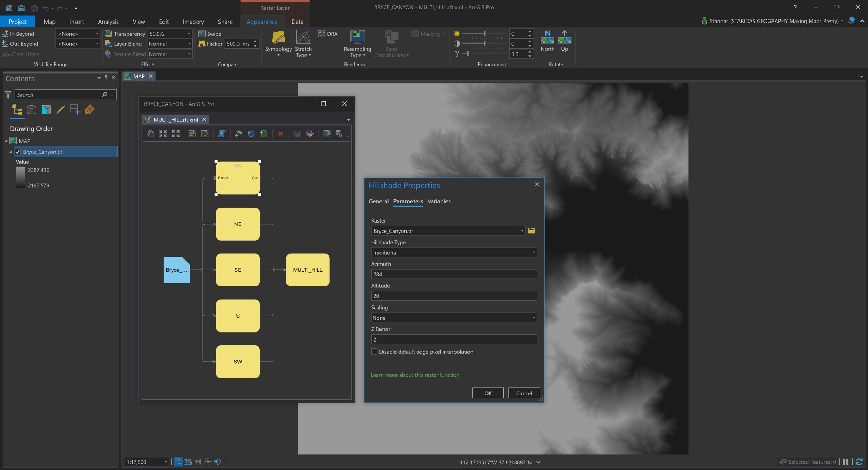Viewport: 868px width, 470px height.
Task: Click the Swipe compare tool
Action: point(210,34)
